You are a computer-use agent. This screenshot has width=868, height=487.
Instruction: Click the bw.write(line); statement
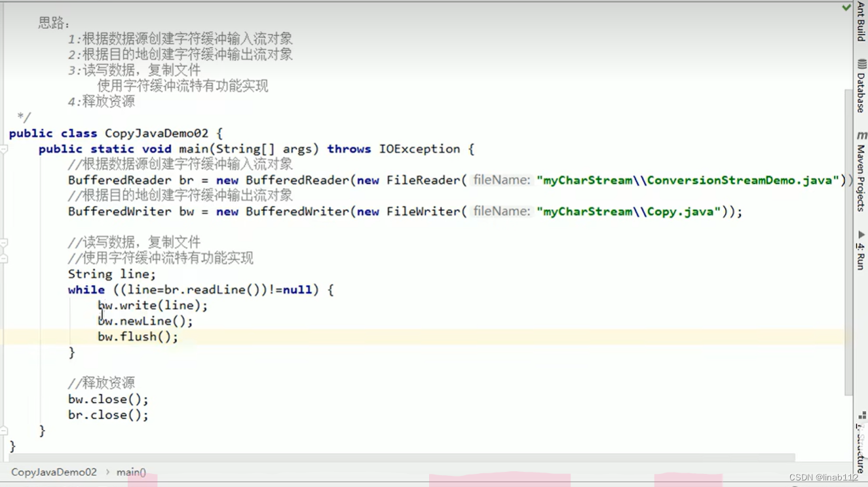(153, 305)
